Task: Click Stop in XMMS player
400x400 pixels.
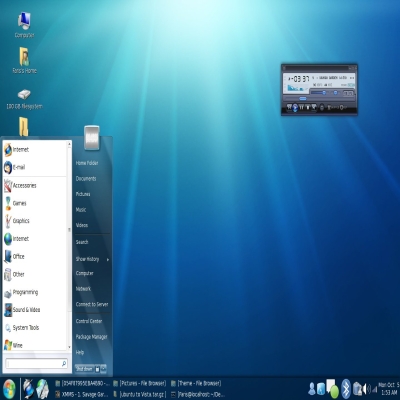Action: coord(308,107)
